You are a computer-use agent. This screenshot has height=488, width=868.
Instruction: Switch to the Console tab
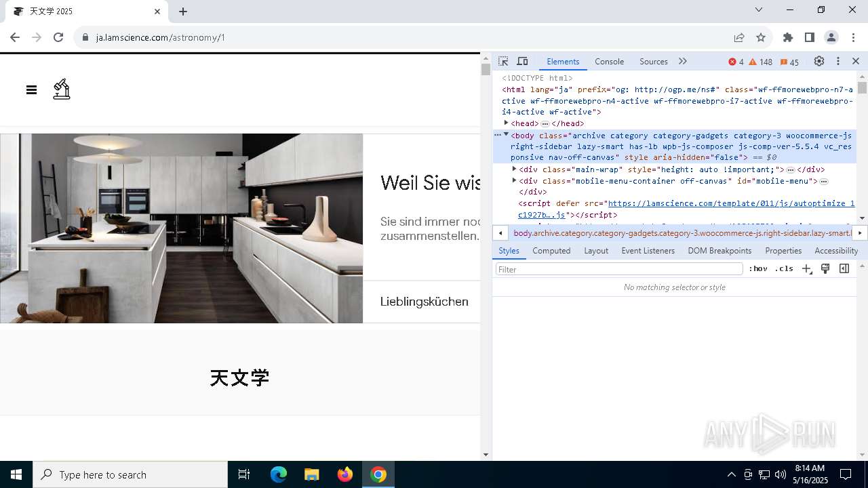[609, 62]
